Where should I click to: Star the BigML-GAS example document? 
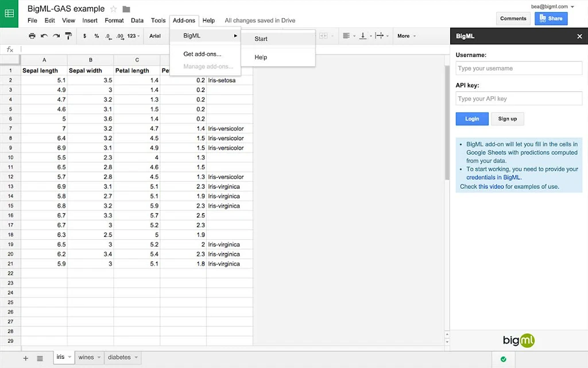click(113, 9)
